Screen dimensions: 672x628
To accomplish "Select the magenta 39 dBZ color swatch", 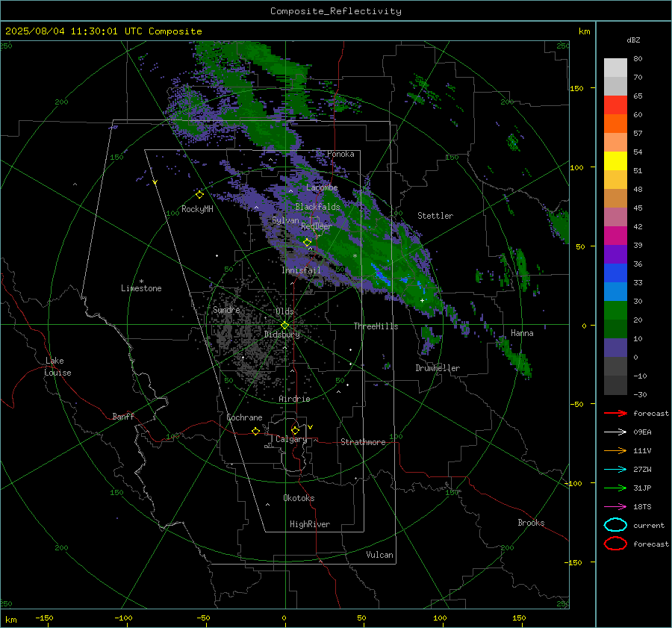I will 615,236.
